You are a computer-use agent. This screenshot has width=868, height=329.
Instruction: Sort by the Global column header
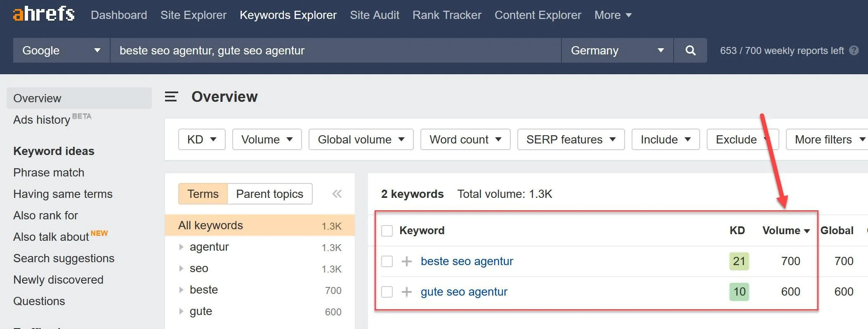pyautogui.click(x=837, y=230)
